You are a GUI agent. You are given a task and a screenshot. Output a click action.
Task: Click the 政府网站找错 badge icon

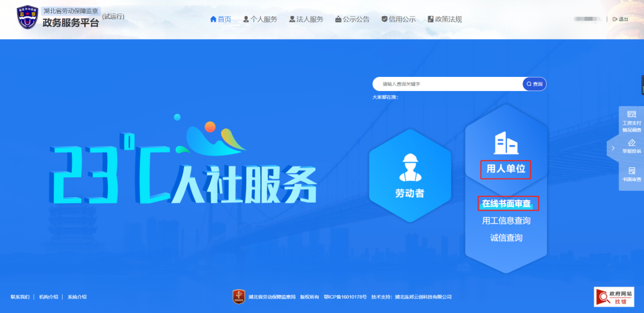(x=609, y=297)
